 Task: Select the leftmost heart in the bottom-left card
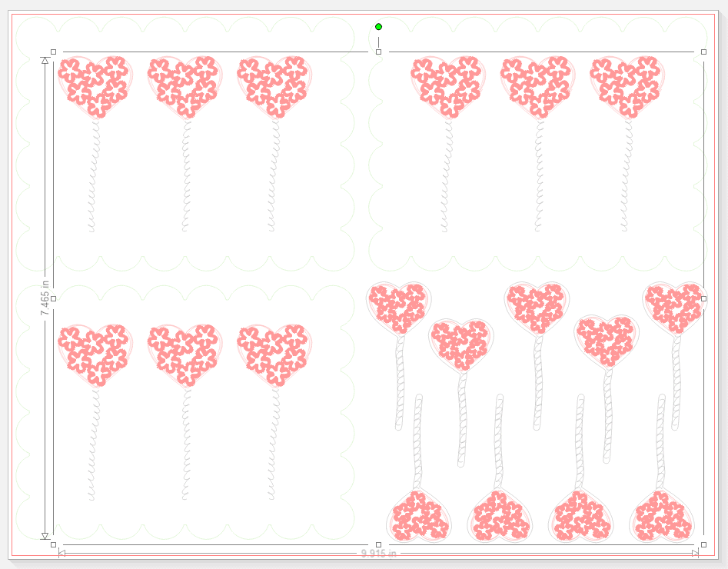point(95,352)
